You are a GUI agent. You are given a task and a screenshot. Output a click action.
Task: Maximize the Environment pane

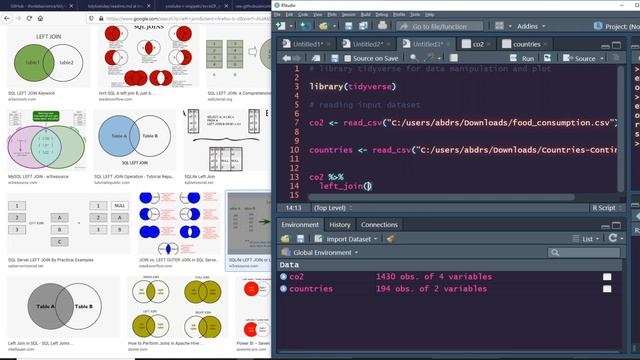tap(617, 225)
